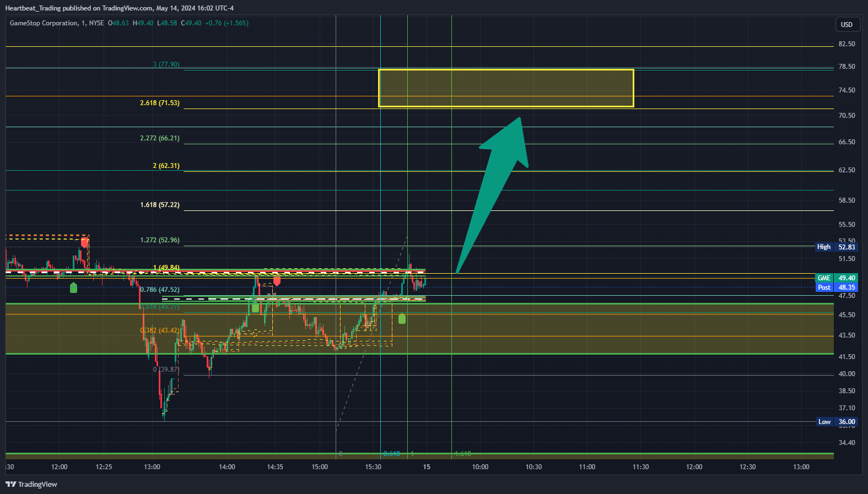The image size is (868, 494).
Task: Click the 74.50 price axis label
Action: [x=847, y=90]
